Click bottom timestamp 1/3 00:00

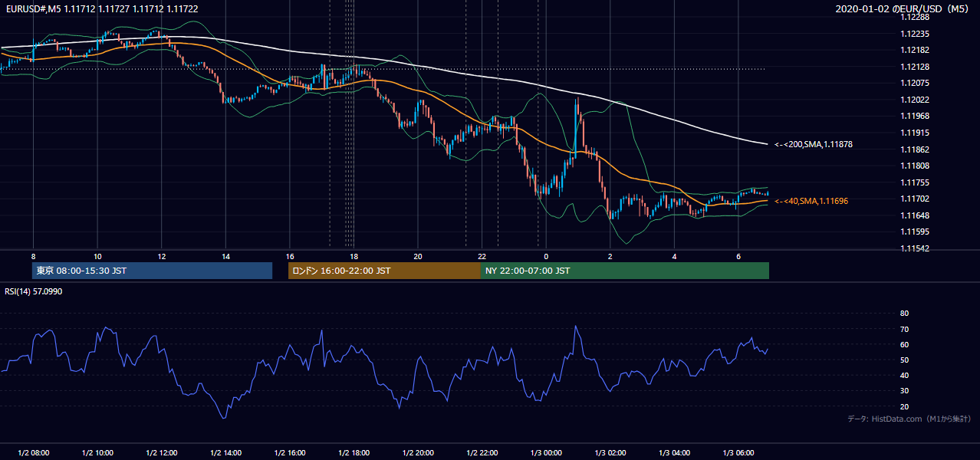546,453
